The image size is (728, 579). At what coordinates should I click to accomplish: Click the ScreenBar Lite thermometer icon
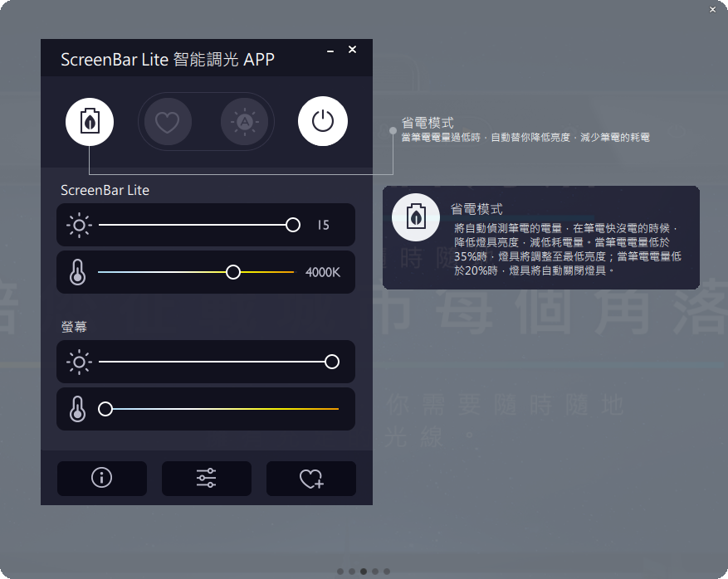[77, 272]
